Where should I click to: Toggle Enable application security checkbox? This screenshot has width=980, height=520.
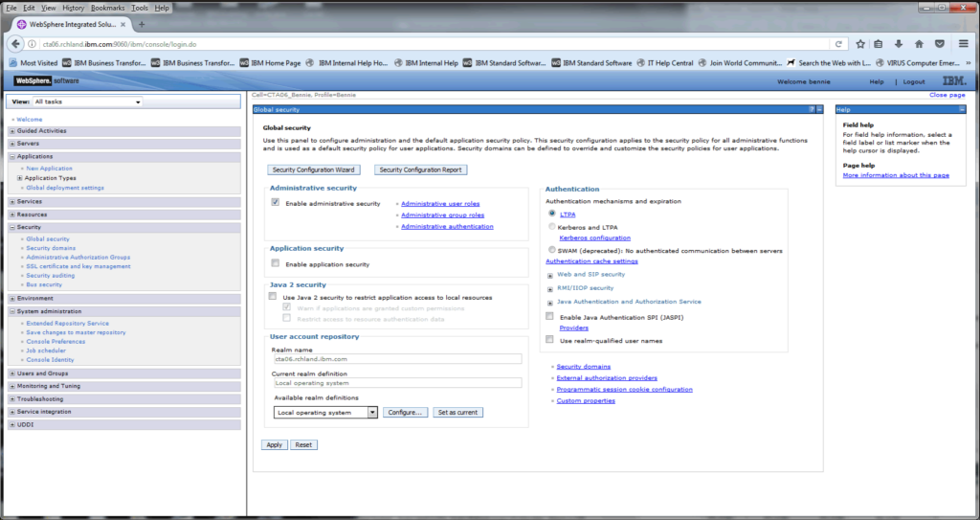pos(275,262)
